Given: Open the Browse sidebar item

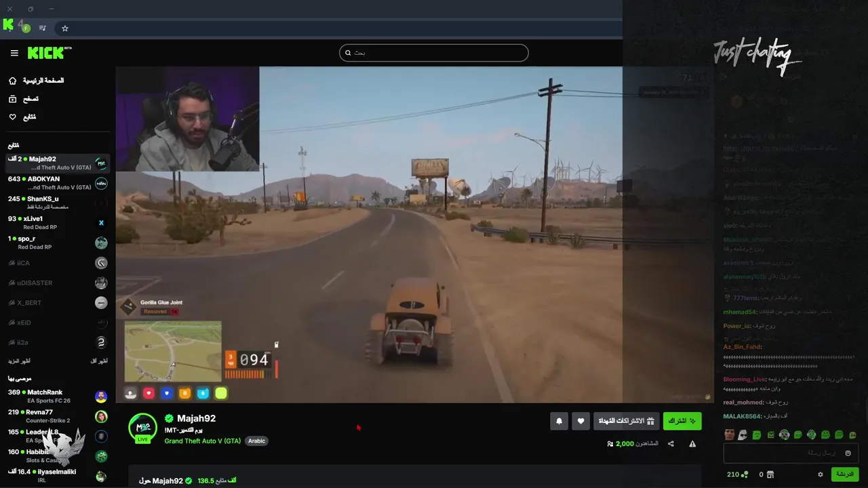Looking at the screenshot, I should pyautogui.click(x=24, y=99).
